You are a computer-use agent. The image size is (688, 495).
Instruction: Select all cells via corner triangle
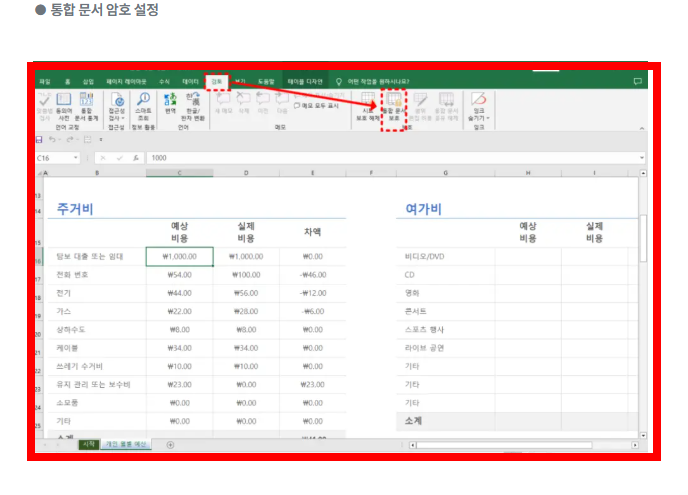(x=40, y=173)
